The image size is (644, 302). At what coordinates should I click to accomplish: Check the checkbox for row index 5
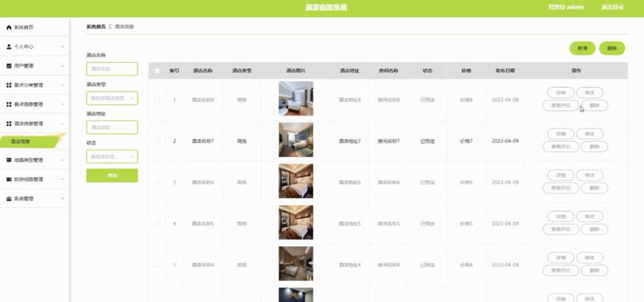157,265
